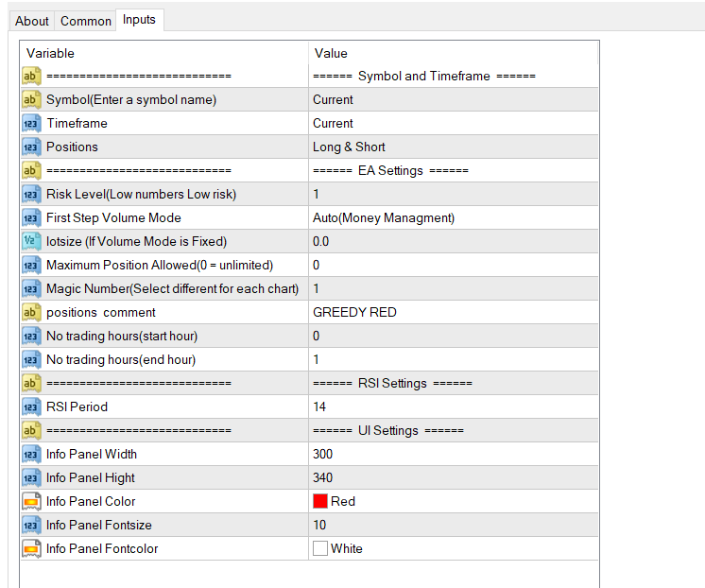Viewport: 705px width, 588px height.
Task: Switch to the Common tab
Action: click(85, 21)
